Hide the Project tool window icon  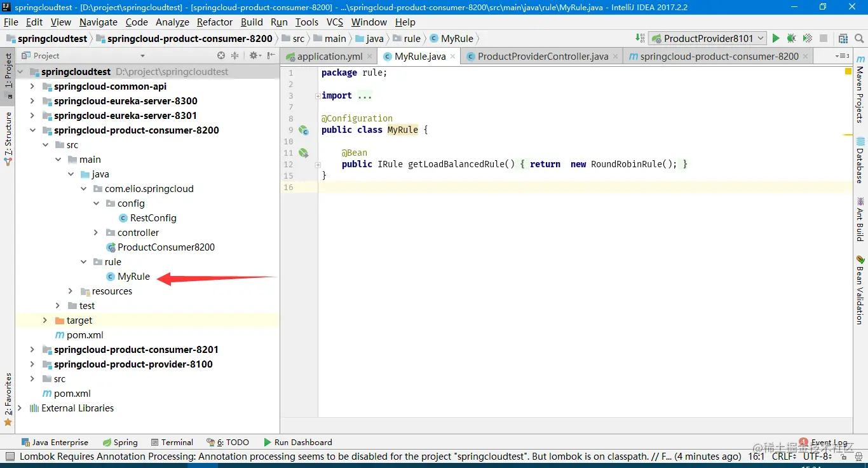point(271,55)
